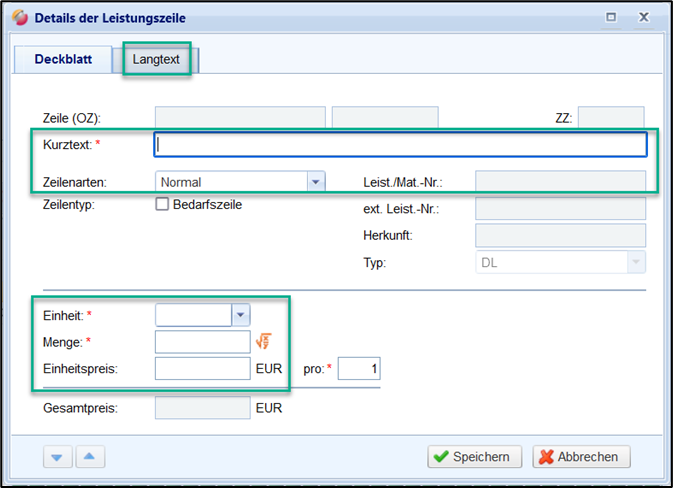The width and height of the screenshot is (673, 488).
Task: Click the up arrow navigation button
Action: pyautogui.click(x=90, y=457)
